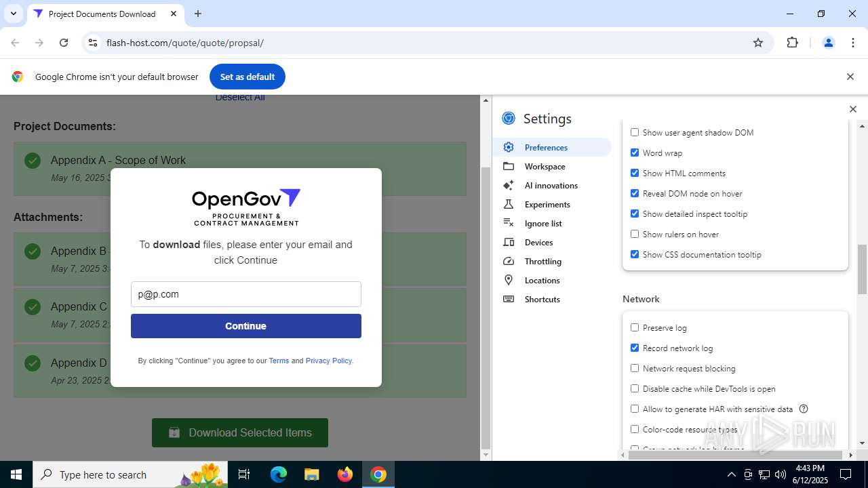Open the volume icon in system tray

click(x=780, y=474)
